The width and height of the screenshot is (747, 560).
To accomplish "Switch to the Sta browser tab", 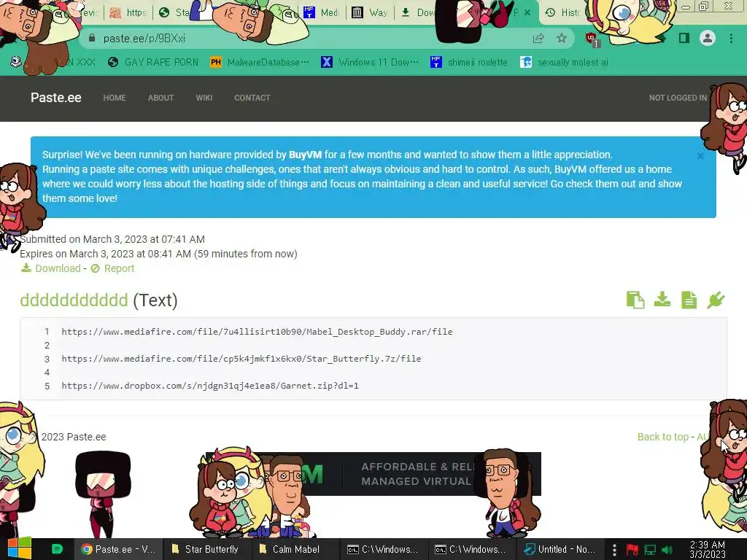I will point(174,12).
